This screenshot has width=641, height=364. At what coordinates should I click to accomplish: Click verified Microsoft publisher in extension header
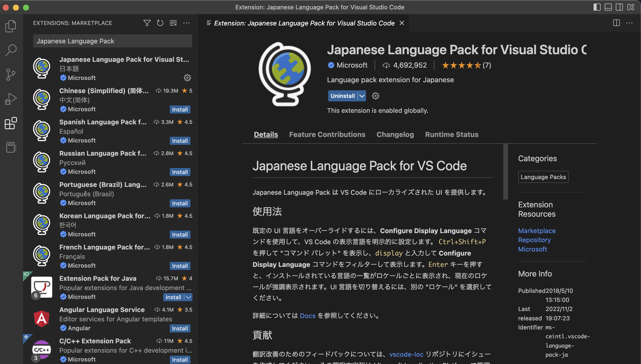tap(347, 65)
